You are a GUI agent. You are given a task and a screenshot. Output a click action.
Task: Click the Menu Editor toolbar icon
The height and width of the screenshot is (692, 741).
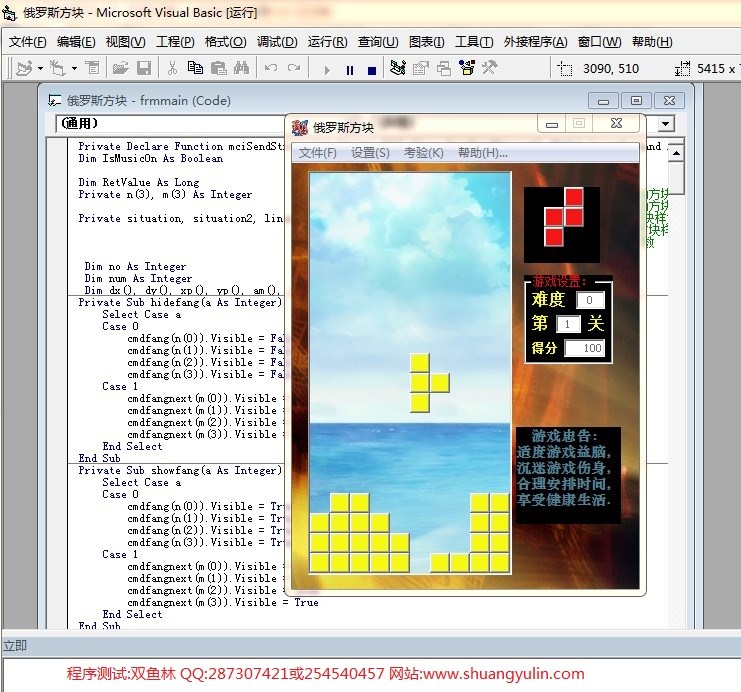93,69
